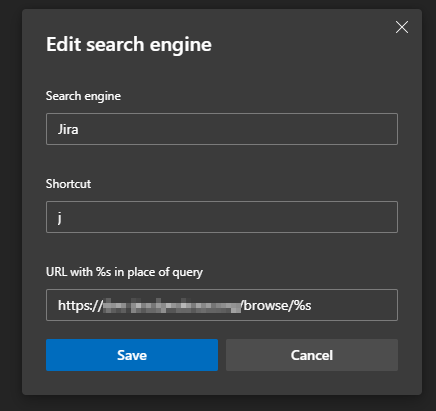Close the Edit search engine dialog

tap(402, 27)
